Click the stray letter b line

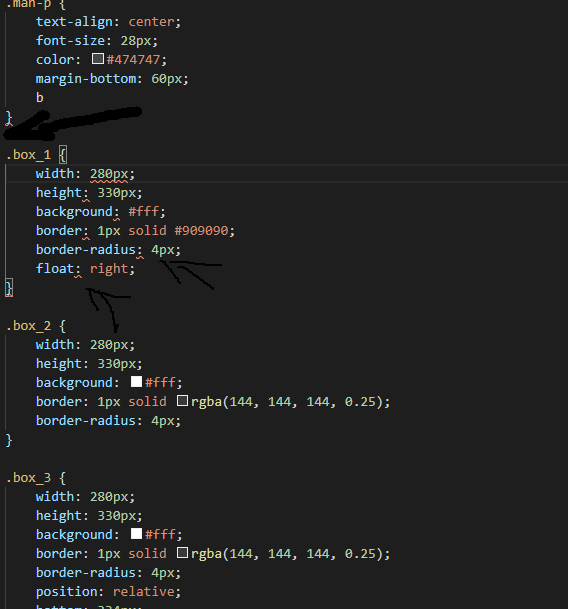click(x=40, y=97)
